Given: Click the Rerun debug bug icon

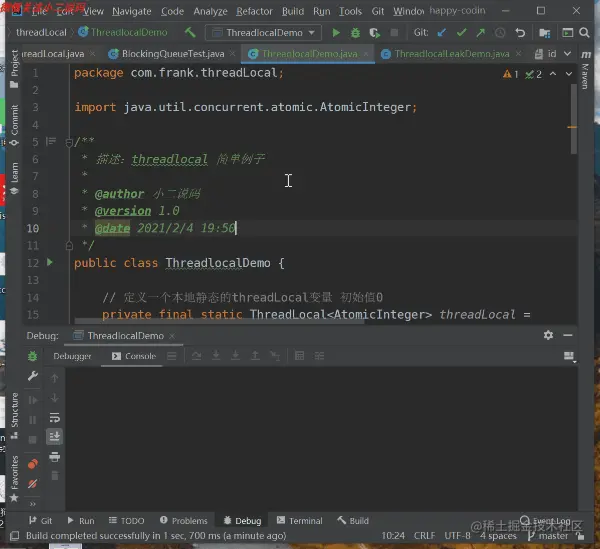Looking at the screenshot, I should 33,356.
